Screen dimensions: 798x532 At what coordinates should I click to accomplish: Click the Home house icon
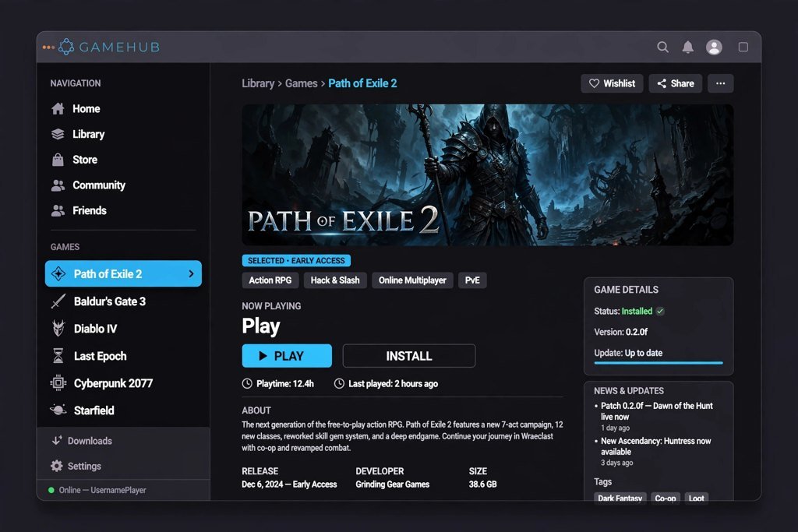[58, 109]
